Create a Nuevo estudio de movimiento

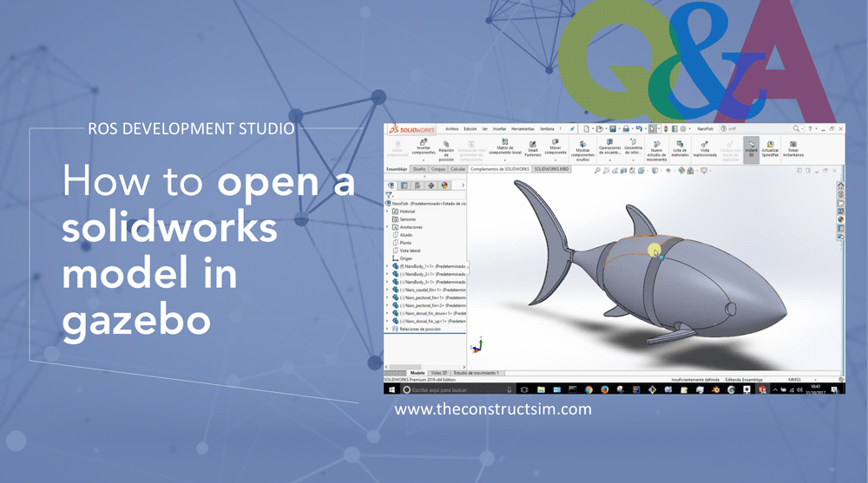pos(656,151)
